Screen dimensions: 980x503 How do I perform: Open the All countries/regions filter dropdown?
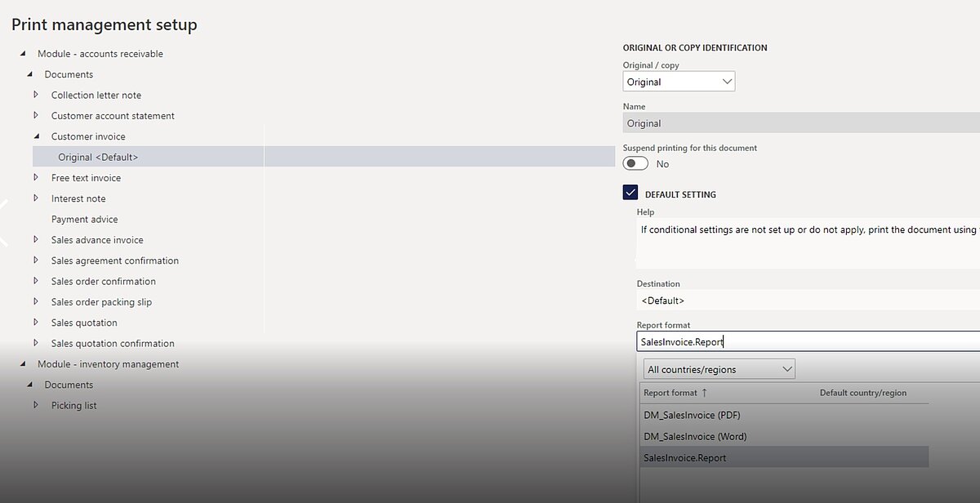click(x=719, y=369)
